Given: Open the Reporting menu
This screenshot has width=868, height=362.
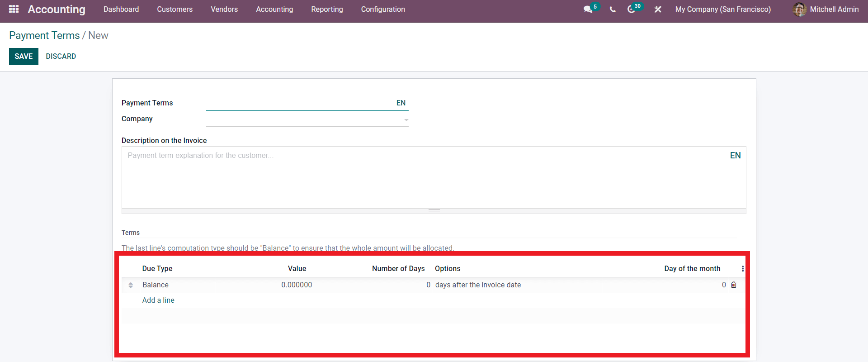Looking at the screenshot, I should 327,10.
